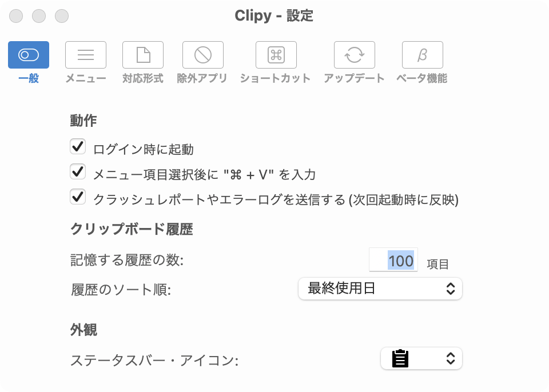549x392 pixels.
Task: Switch to the メニュー tab label
Action: (86, 78)
